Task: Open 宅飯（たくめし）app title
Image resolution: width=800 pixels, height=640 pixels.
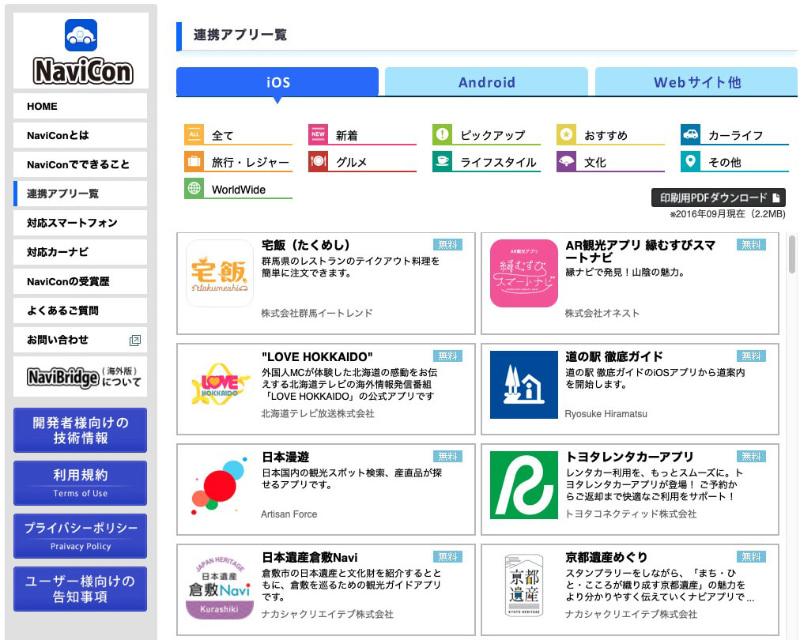Action: pos(306,245)
